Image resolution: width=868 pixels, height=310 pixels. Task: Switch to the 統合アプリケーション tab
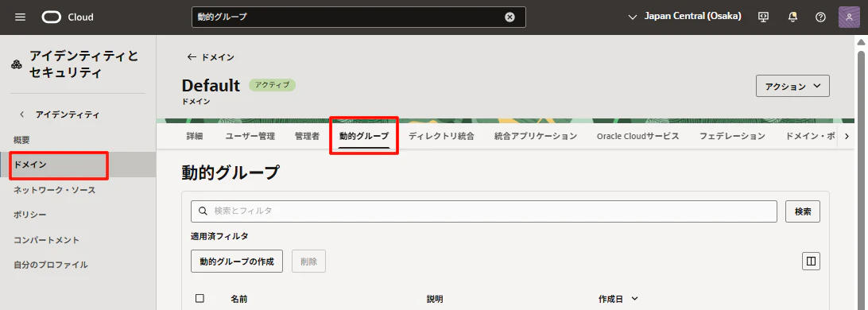536,136
